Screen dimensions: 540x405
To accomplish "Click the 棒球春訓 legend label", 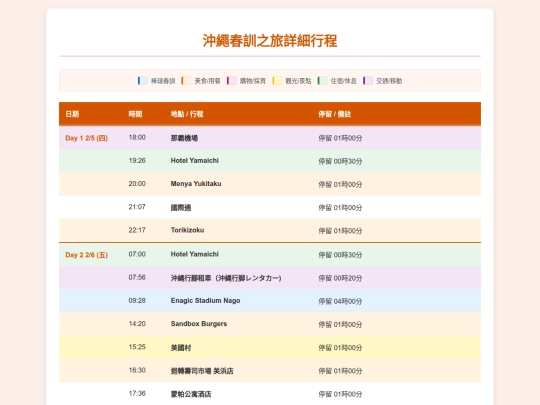I will click(x=163, y=81).
